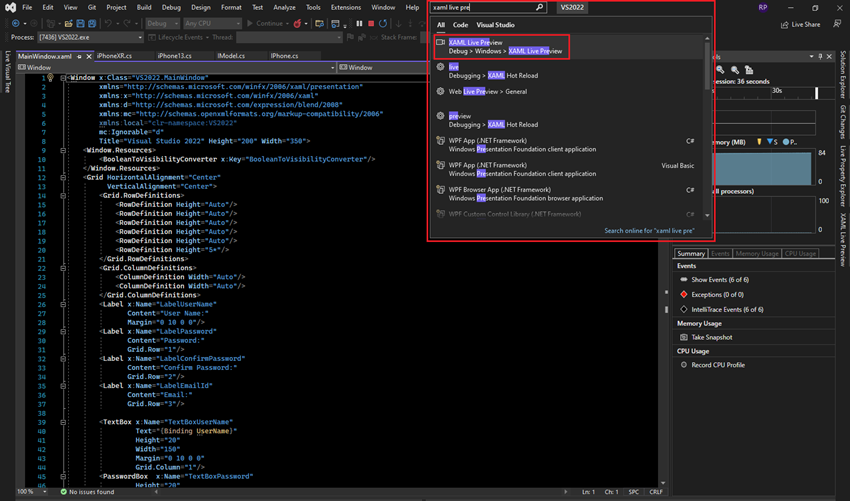Image resolution: width=850 pixels, height=501 pixels.
Task: Pin the MainWindow.xaml tab
Action: coord(79,56)
